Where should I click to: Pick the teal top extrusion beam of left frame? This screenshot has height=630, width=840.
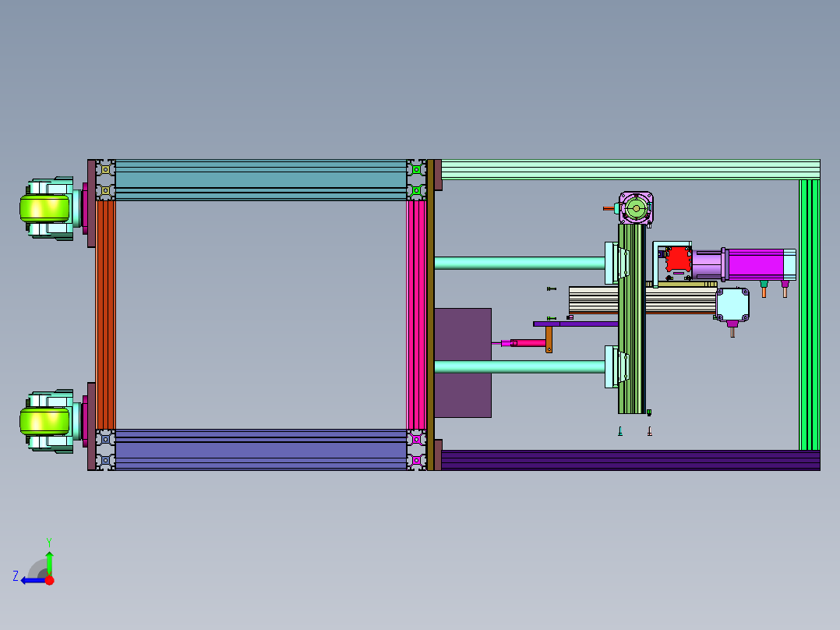(261, 179)
